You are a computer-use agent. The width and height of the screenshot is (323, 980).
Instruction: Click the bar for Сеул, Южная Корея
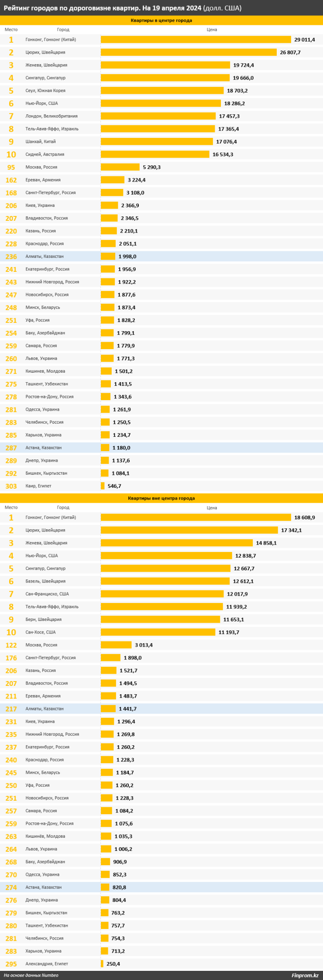[x=162, y=91]
